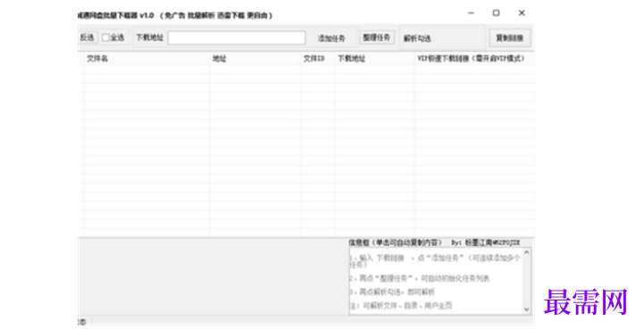Click info box scrollbar up arrow

[526, 252]
